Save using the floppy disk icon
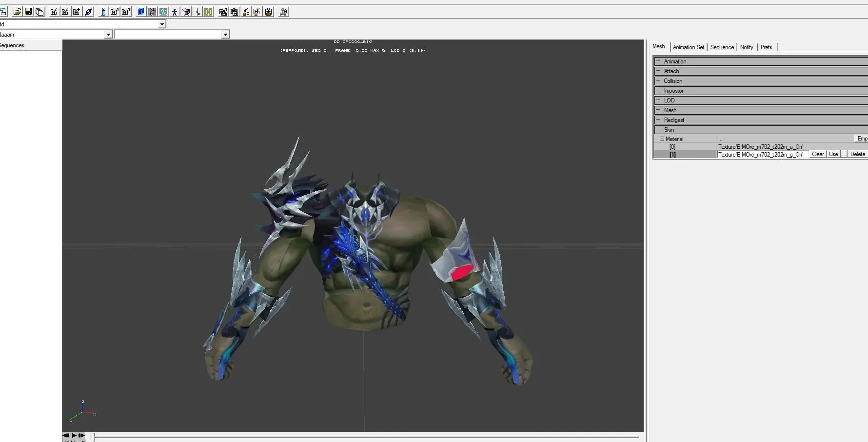Viewport: 868px width, 442px height. [x=28, y=12]
